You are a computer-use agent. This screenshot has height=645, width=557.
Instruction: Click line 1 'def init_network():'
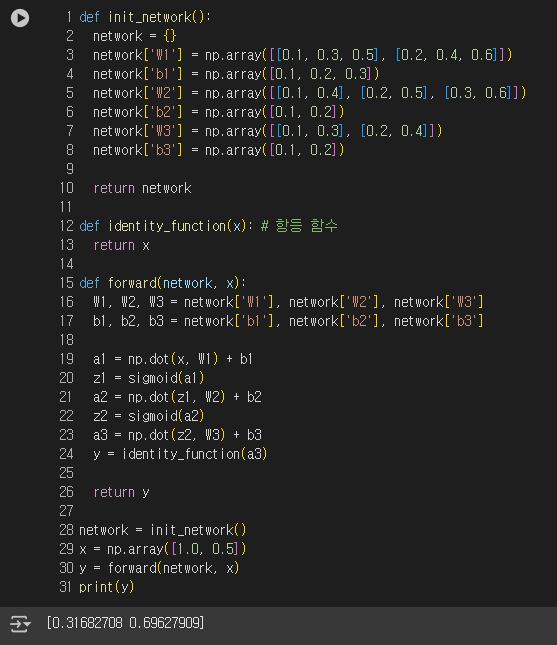(145, 17)
